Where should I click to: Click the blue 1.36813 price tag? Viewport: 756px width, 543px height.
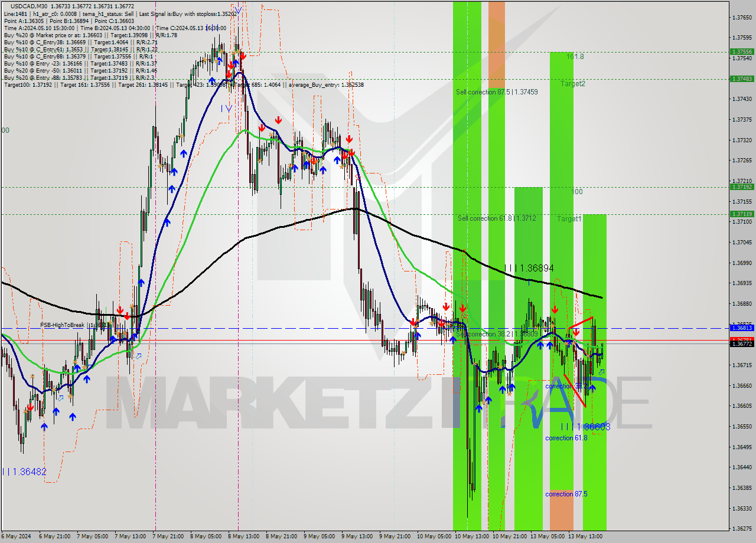point(741,328)
